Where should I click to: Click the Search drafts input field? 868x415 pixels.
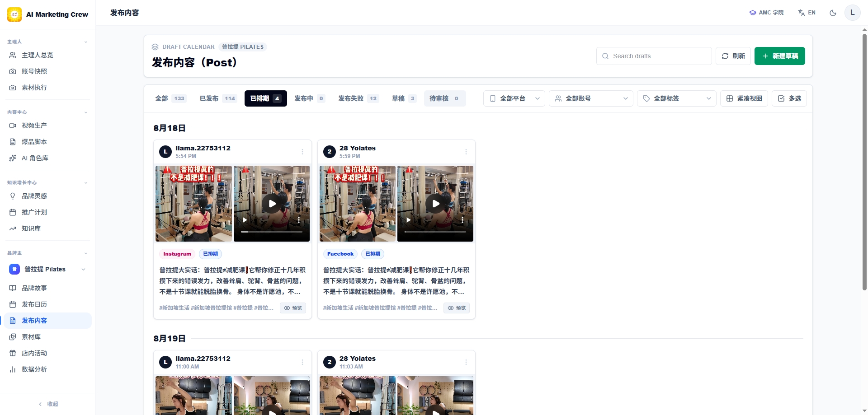654,56
